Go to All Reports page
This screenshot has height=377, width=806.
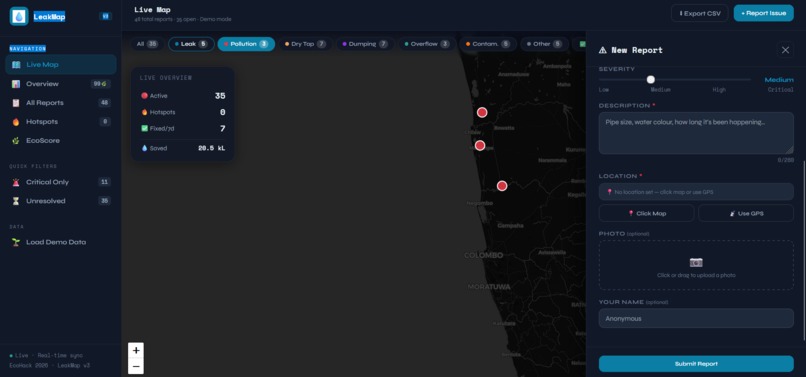click(61, 103)
